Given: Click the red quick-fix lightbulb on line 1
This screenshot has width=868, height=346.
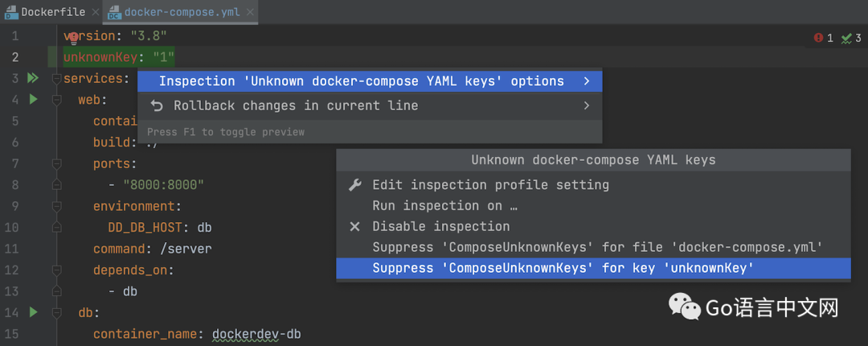Looking at the screenshot, I should click(x=73, y=36).
